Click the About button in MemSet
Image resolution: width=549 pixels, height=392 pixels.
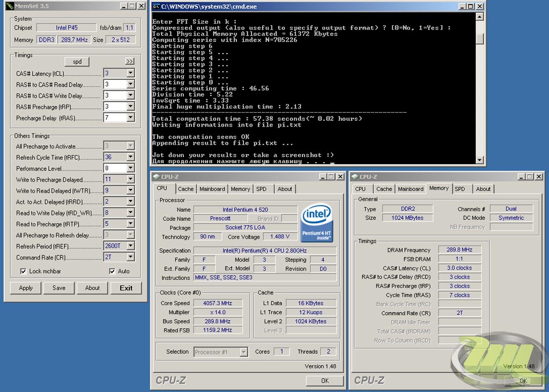click(92, 288)
